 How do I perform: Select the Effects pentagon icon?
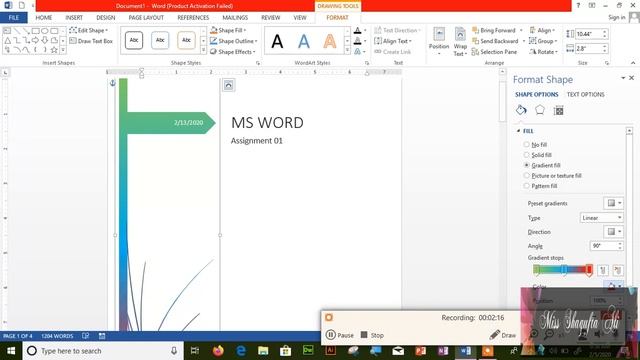[x=540, y=110]
